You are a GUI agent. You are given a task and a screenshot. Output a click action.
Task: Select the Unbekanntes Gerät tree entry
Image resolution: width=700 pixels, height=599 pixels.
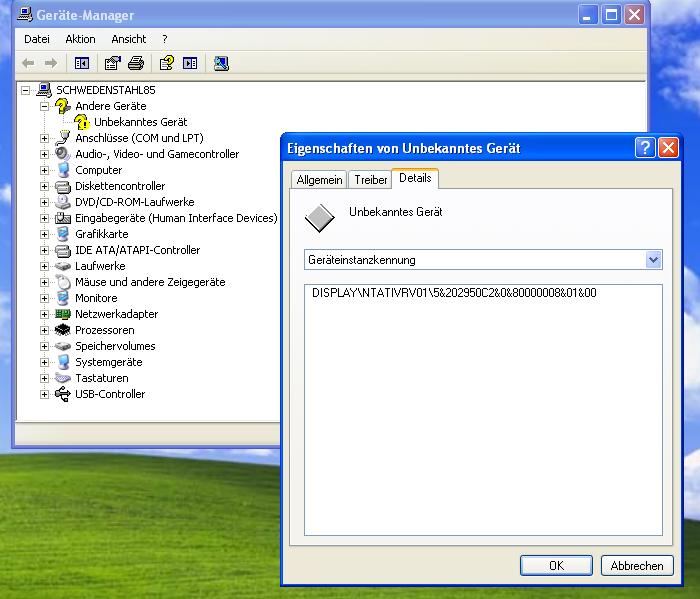[140, 122]
